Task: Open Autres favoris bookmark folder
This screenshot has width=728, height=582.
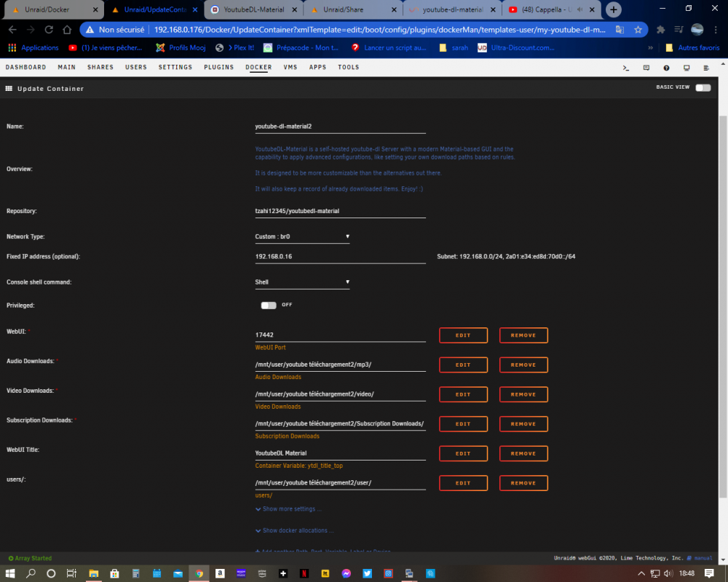Action: pyautogui.click(x=692, y=48)
